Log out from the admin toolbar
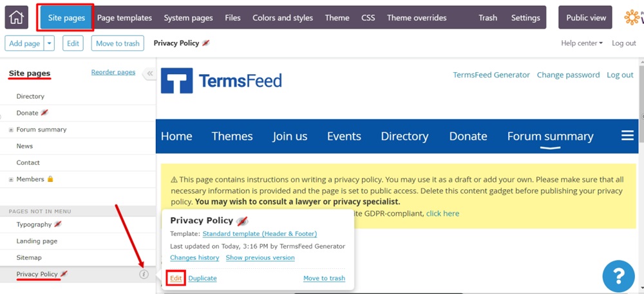Image resolution: width=644 pixels, height=294 pixels. [624, 43]
